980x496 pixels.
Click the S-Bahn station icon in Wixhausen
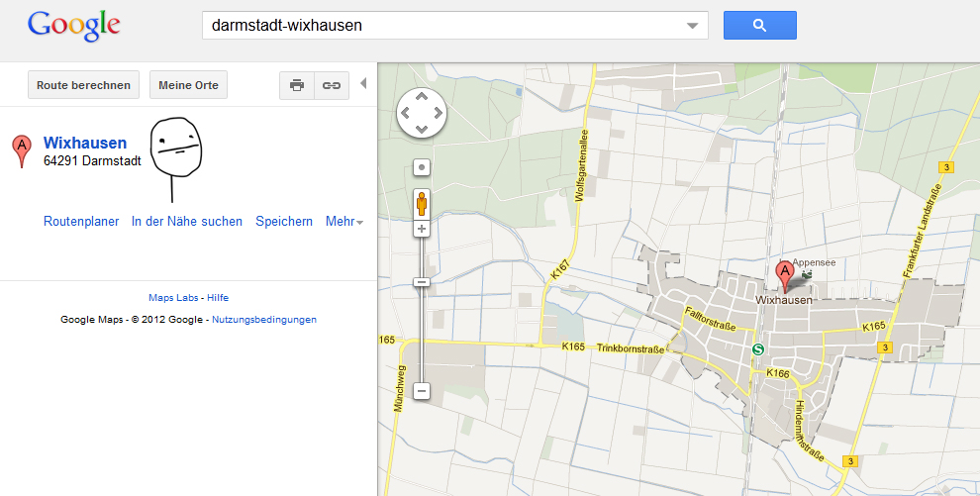[758, 349]
